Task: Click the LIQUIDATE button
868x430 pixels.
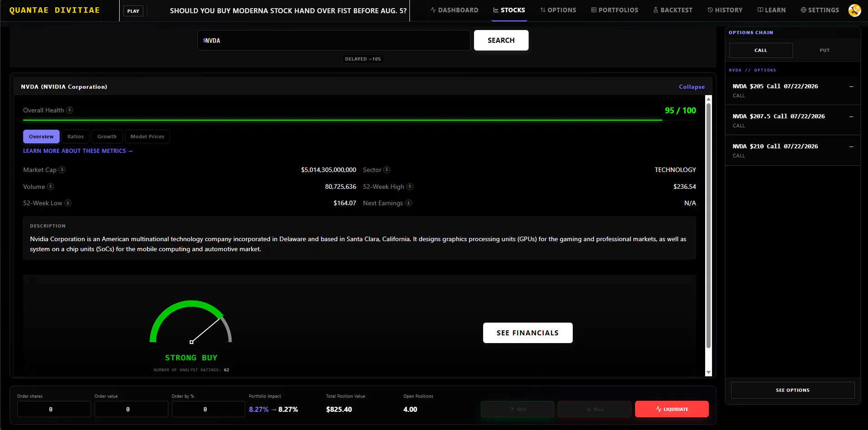Action: pos(672,409)
